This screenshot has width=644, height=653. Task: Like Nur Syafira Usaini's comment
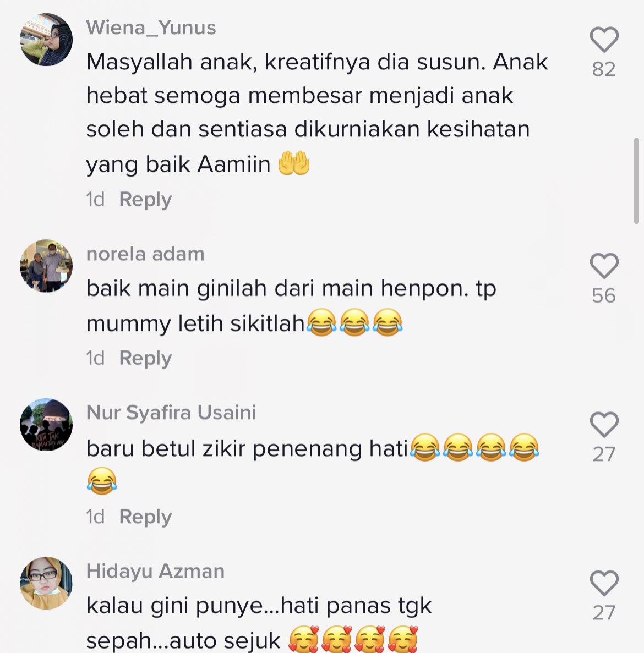point(604,424)
